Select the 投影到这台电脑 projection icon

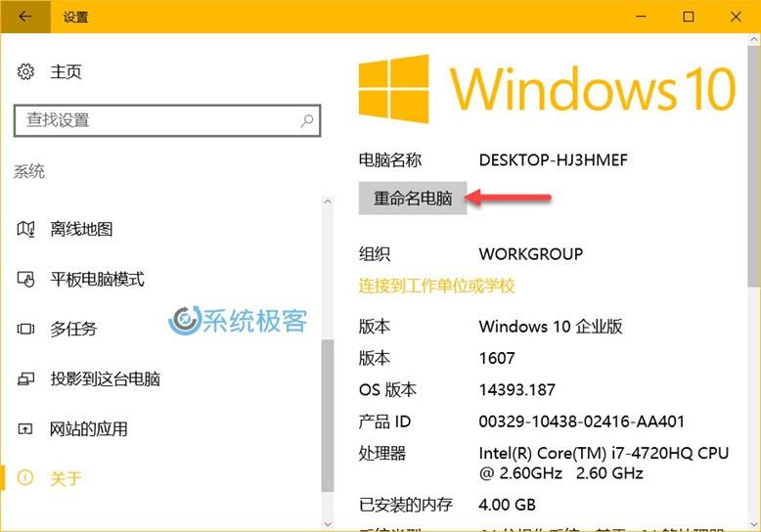25,378
